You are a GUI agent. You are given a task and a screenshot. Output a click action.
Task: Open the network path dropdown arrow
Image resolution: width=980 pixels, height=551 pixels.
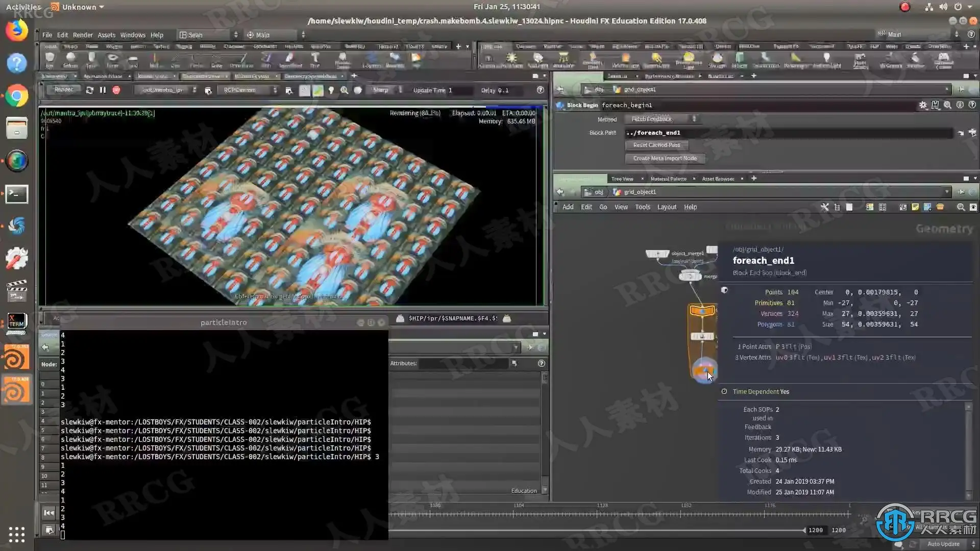tap(947, 192)
